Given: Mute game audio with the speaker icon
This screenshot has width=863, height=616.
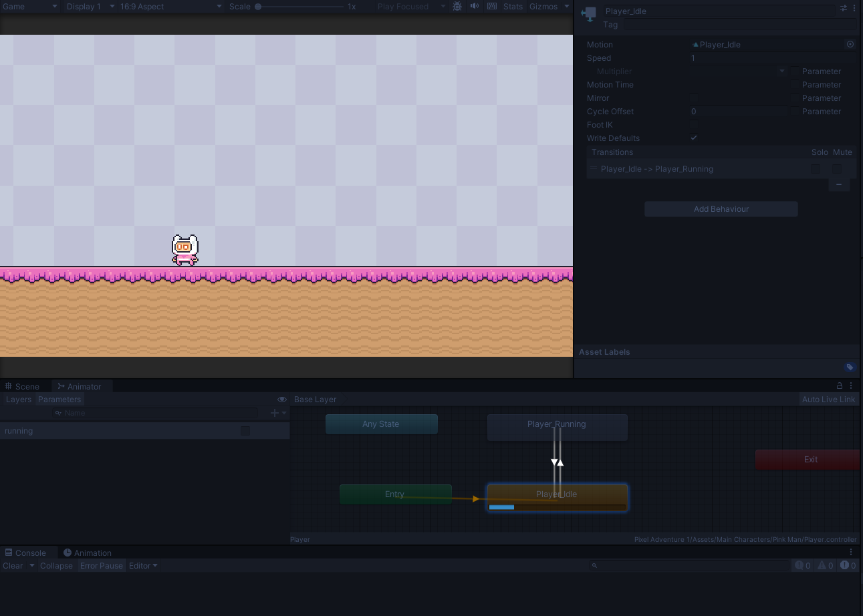Looking at the screenshot, I should click(x=475, y=7).
